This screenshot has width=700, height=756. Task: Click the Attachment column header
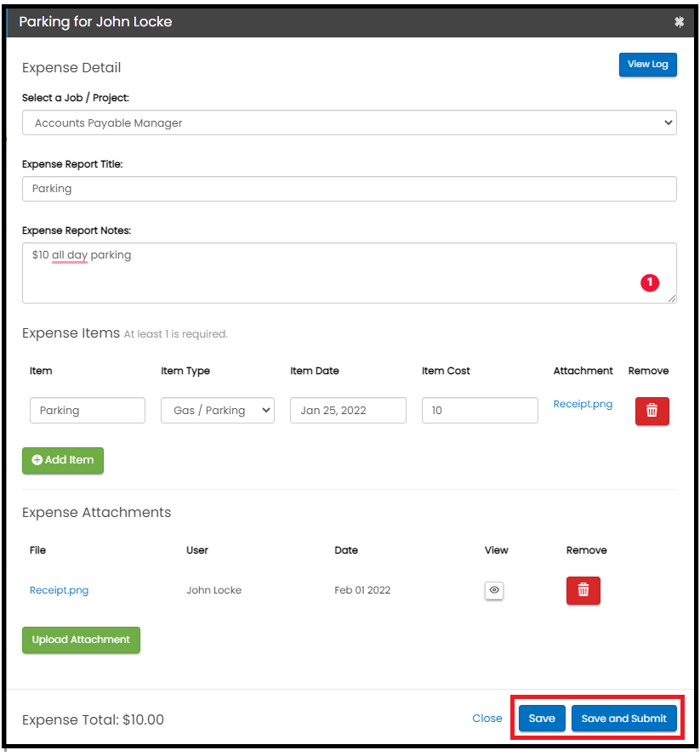583,371
